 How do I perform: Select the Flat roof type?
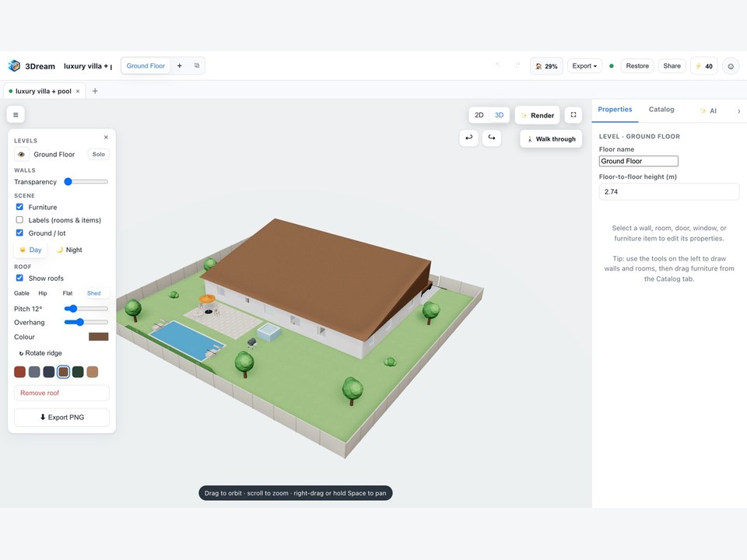click(x=68, y=293)
